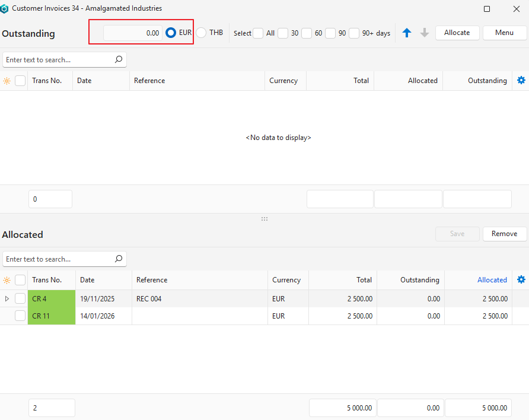Expand the CR 4 row
Screen dimensions: 529x420
point(7,299)
